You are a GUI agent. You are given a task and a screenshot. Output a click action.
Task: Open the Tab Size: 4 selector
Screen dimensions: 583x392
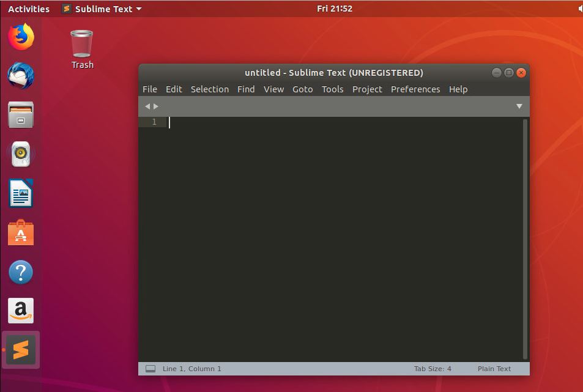pos(433,369)
